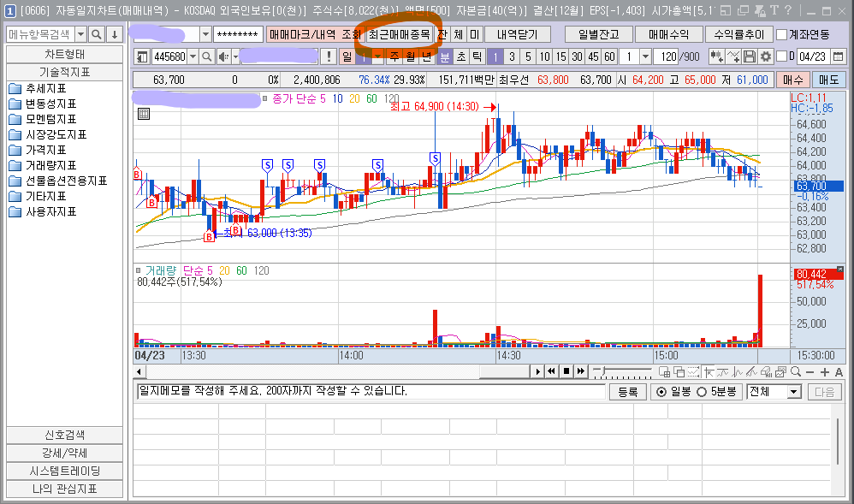Image resolution: width=854 pixels, height=504 pixels.
Task: Open the dropdown arrow beside the speaker
Action: pos(235,56)
